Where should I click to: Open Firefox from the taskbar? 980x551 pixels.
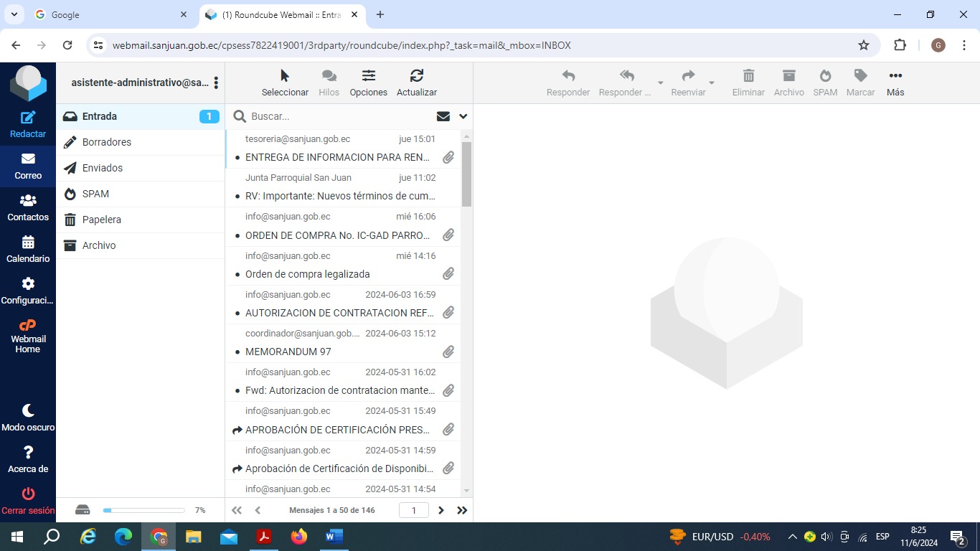(x=299, y=537)
